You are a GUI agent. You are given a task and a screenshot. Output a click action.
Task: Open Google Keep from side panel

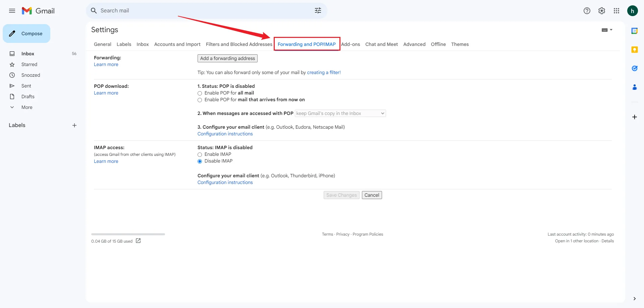tap(634, 50)
